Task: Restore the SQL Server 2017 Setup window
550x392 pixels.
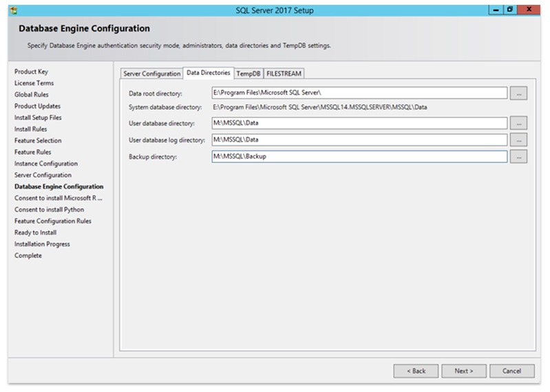Action: pyautogui.click(x=510, y=10)
